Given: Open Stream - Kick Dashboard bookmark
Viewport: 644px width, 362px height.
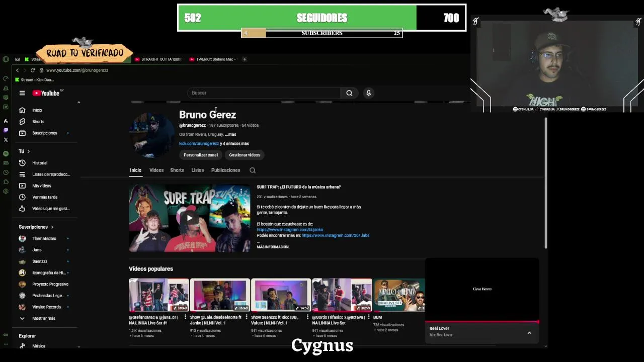Looking at the screenshot, I should click(34, 80).
